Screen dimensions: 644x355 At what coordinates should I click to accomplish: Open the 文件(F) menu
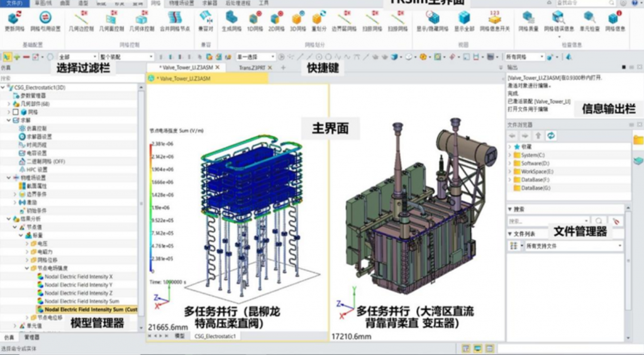tap(14, 3)
